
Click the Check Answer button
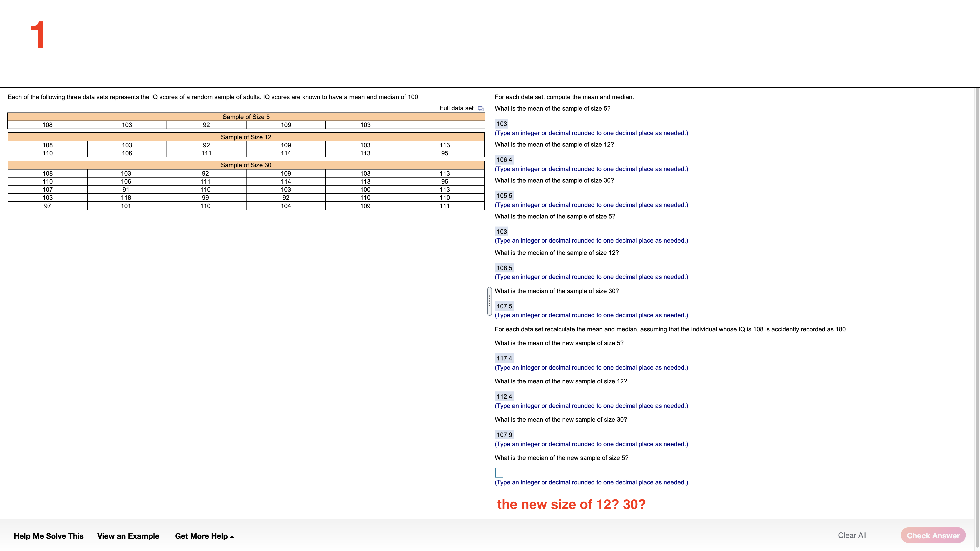coord(933,535)
